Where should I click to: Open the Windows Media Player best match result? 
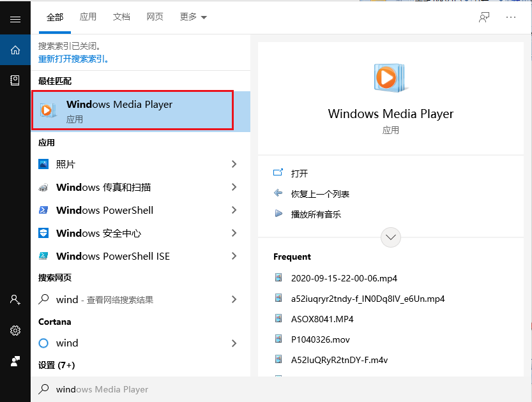click(141, 110)
